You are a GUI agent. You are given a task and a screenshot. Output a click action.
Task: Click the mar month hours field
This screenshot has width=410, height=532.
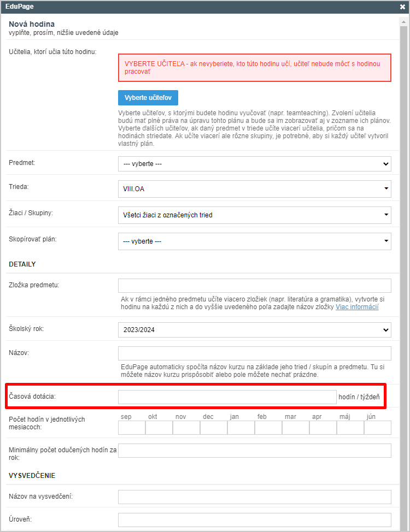point(296,428)
